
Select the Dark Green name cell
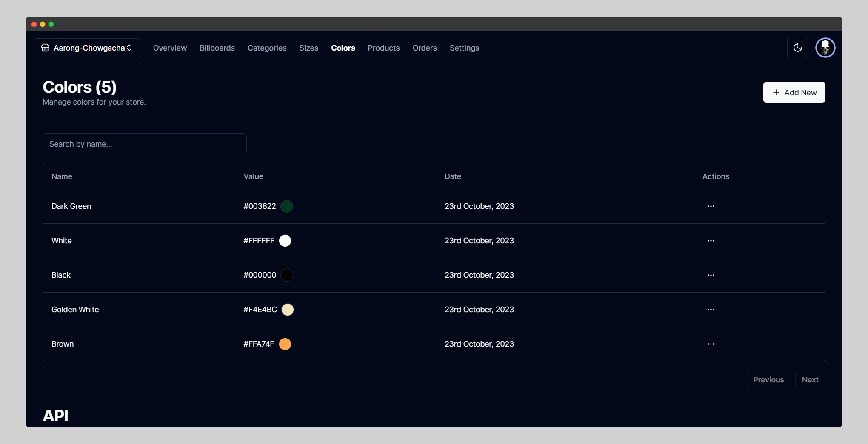tap(71, 206)
